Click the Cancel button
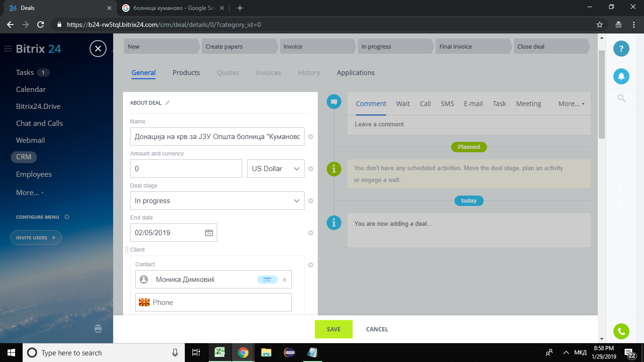The image size is (644, 362). (x=377, y=329)
